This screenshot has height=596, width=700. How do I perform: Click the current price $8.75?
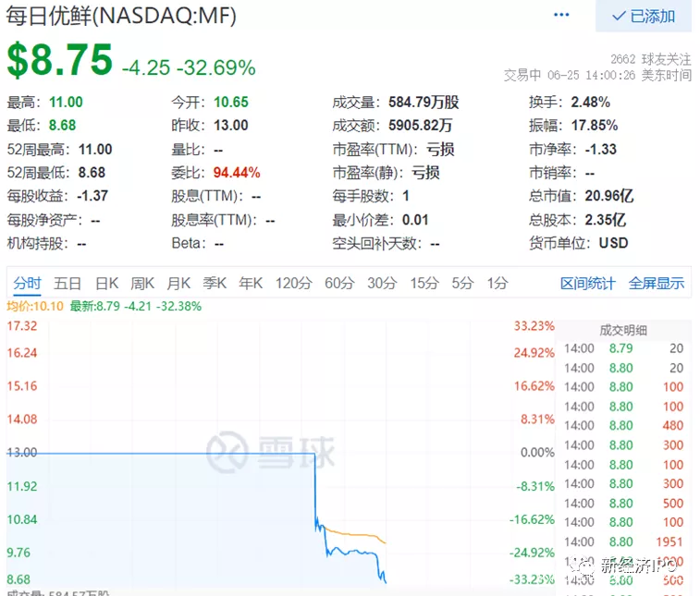[60, 60]
